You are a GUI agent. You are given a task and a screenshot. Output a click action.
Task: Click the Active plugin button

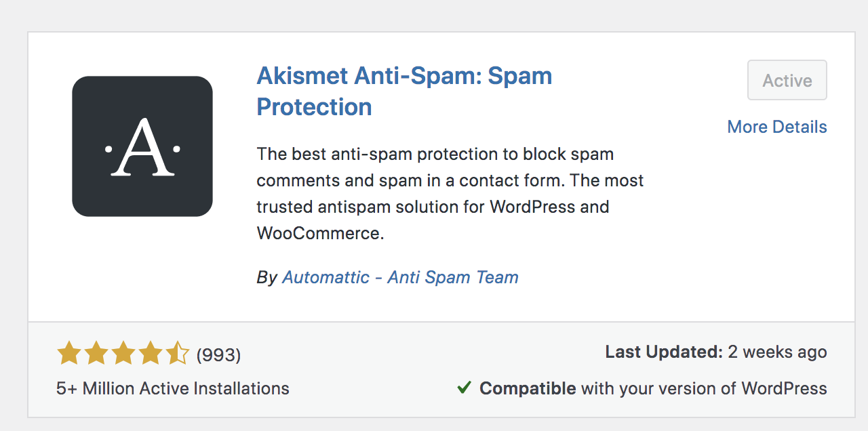coord(787,80)
